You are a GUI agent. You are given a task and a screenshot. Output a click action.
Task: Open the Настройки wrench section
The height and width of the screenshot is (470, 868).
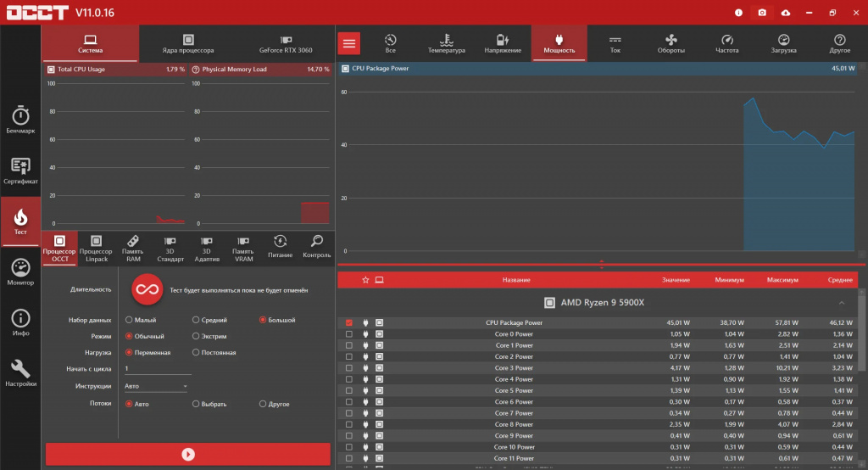(x=20, y=373)
